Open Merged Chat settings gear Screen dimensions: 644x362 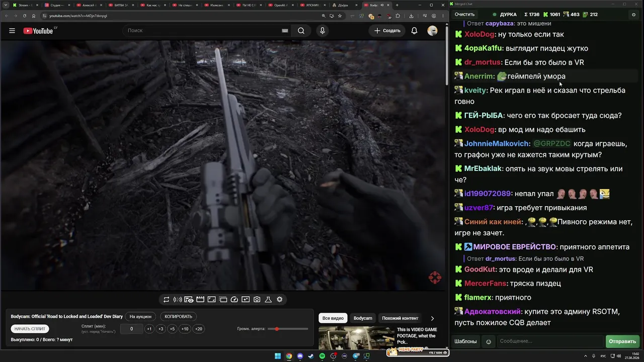(633, 15)
